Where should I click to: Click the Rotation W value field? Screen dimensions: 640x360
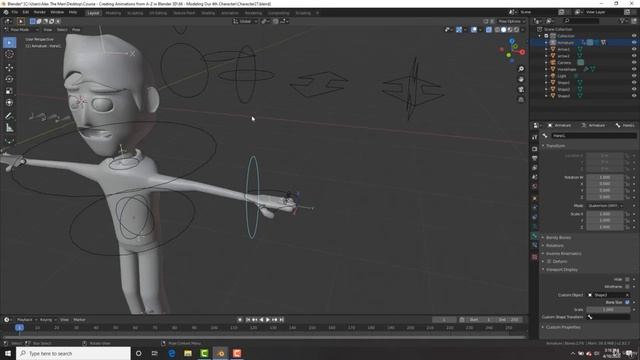605,178
